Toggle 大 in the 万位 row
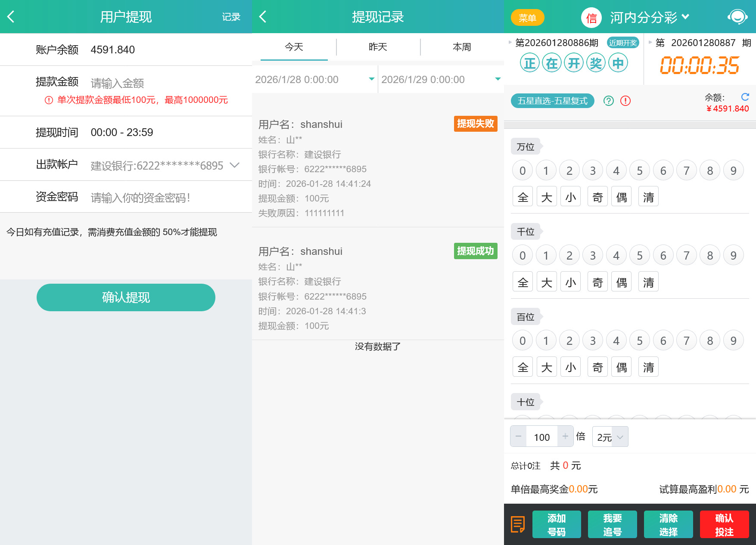This screenshot has height=545, width=756. pyautogui.click(x=546, y=196)
